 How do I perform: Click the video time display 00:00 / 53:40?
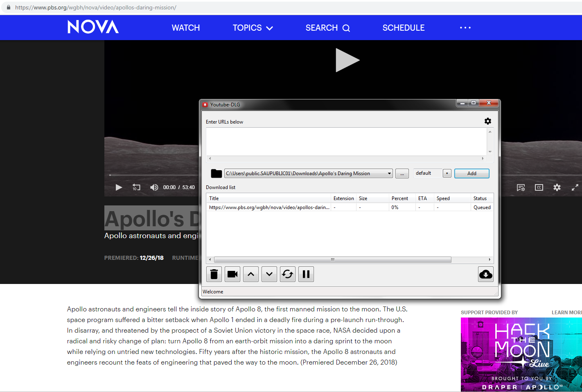[x=179, y=187]
